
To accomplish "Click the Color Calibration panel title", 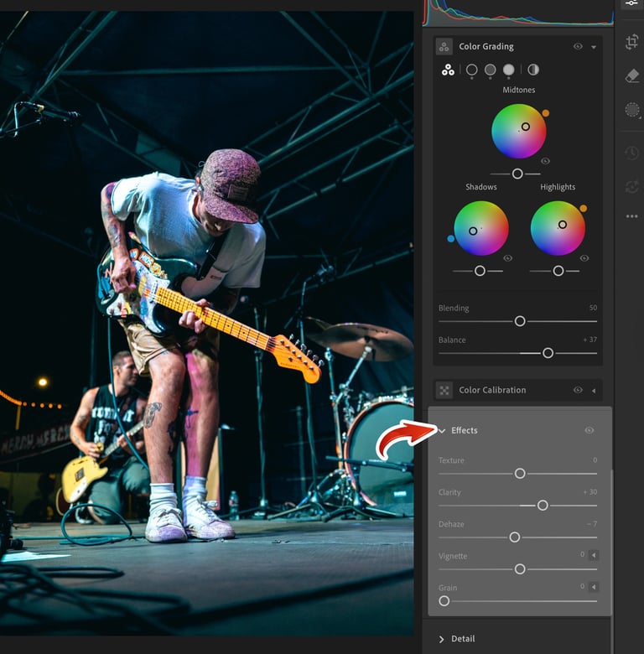I will (x=492, y=390).
